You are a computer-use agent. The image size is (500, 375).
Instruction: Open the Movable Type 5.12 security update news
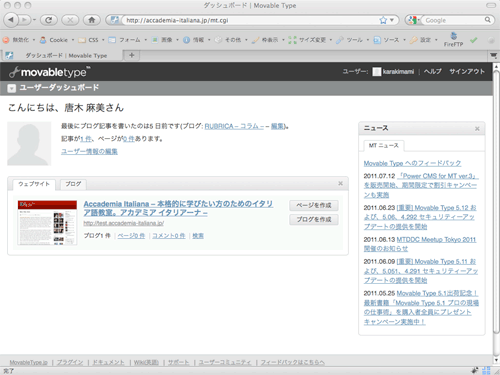pos(420,217)
